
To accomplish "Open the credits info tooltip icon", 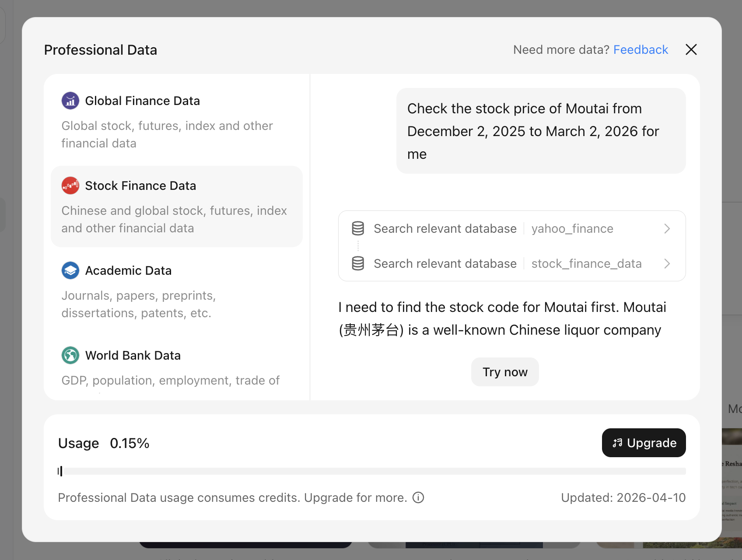I will pyautogui.click(x=418, y=497).
